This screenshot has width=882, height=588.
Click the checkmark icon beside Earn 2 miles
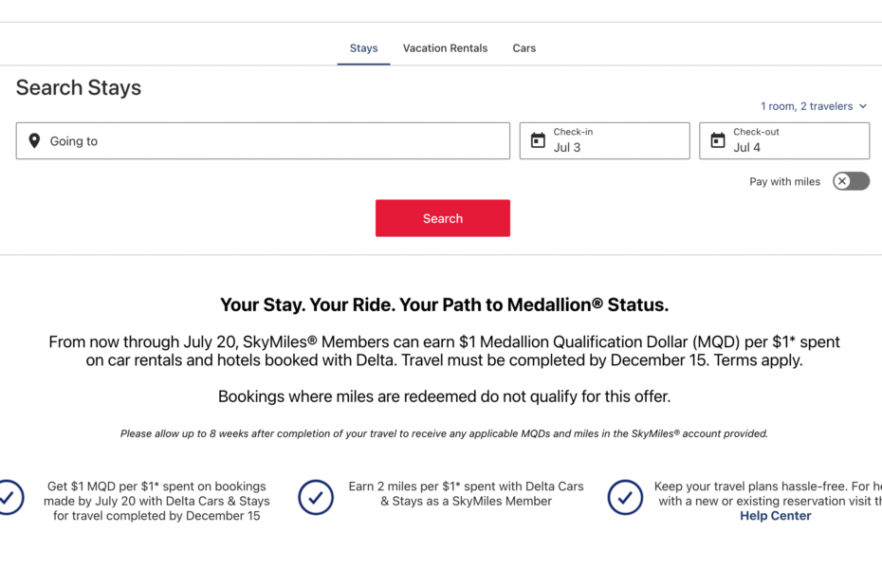tap(316, 497)
